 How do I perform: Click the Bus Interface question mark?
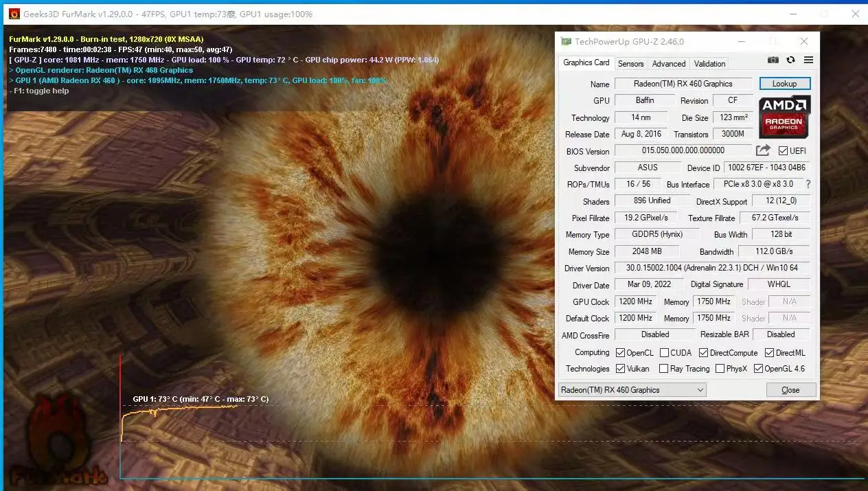(x=808, y=184)
